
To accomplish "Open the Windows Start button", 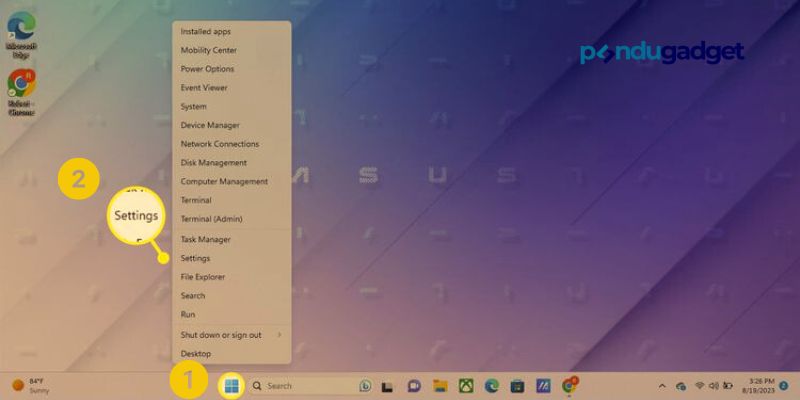I will pos(231,386).
